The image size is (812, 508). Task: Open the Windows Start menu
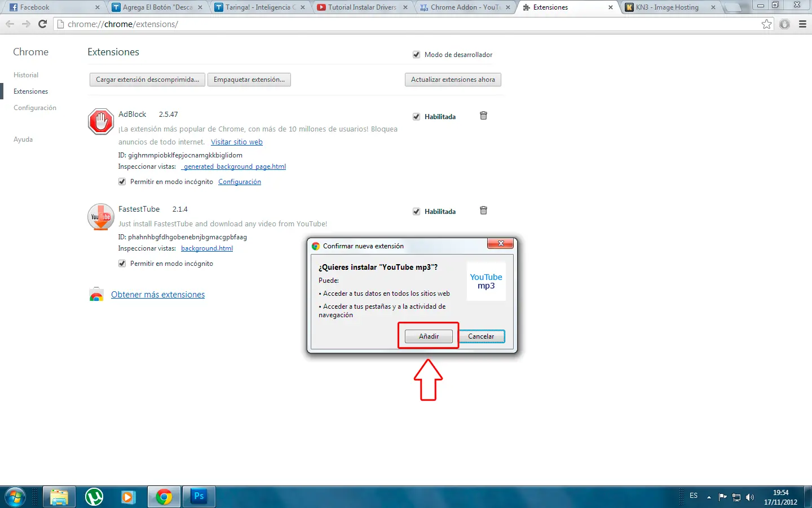(x=15, y=497)
